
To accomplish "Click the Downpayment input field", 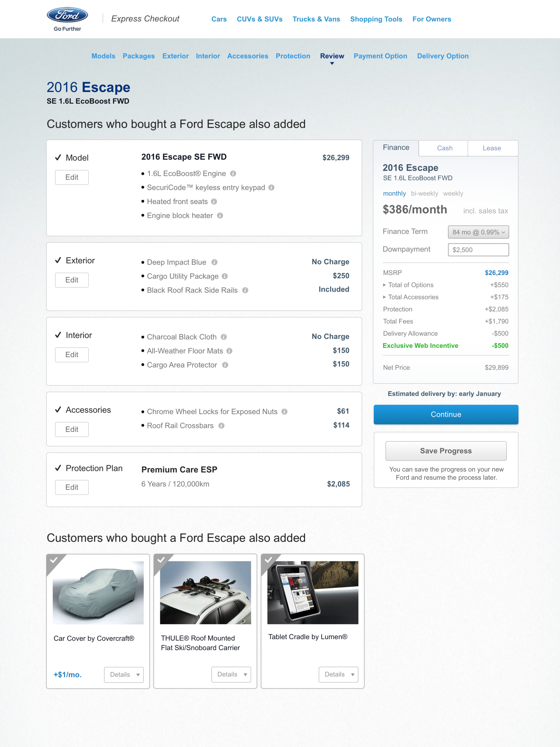I will point(478,250).
